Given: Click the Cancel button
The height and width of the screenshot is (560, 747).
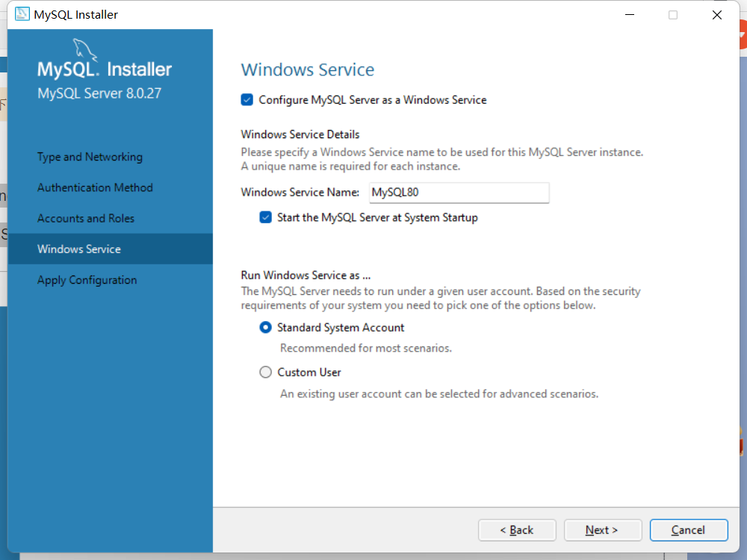Looking at the screenshot, I should [x=689, y=530].
